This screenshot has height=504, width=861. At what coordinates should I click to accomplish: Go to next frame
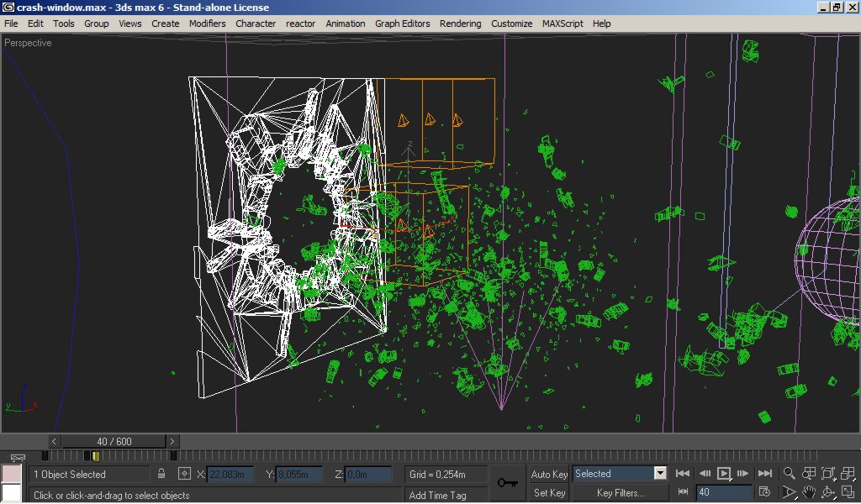743,473
